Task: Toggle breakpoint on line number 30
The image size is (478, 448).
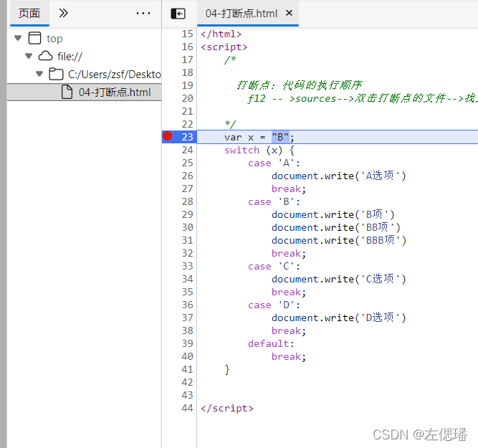Action: 187,227
